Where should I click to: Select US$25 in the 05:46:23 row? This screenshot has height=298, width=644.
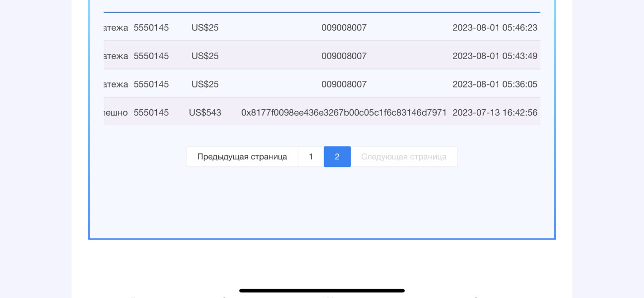click(x=205, y=27)
